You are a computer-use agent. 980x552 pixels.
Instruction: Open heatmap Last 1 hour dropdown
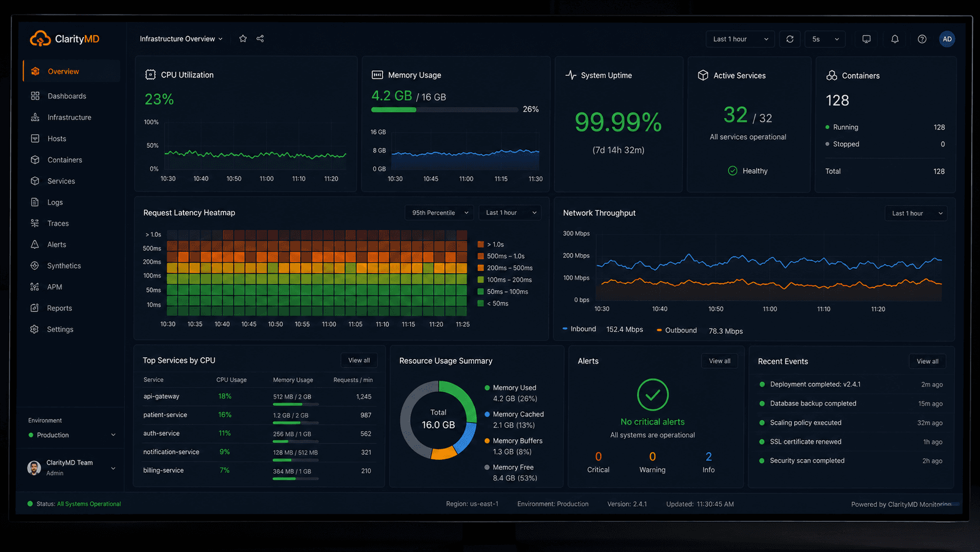click(511, 213)
